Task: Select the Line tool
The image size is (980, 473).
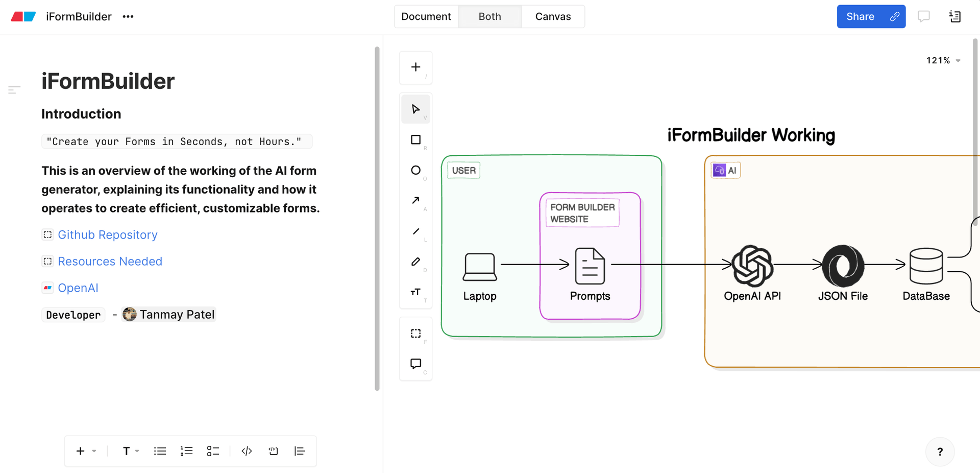Action: [x=415, y=231]
